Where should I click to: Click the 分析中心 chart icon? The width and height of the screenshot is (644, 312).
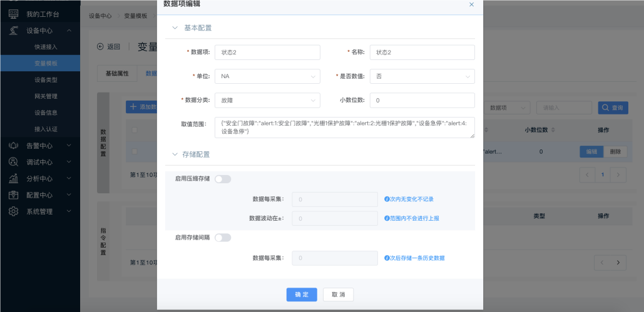pyautogui.click(x=14, y=178)
